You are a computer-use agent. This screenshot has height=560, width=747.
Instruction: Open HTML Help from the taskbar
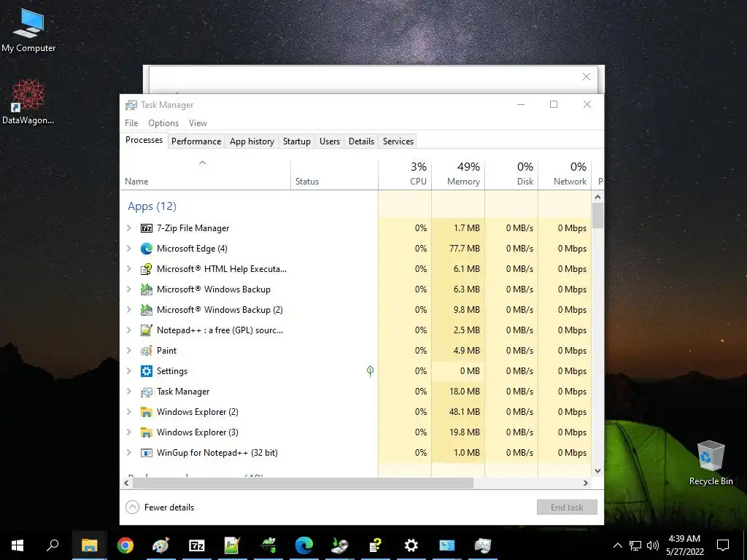pyautogui.click(x=376, y=545)
